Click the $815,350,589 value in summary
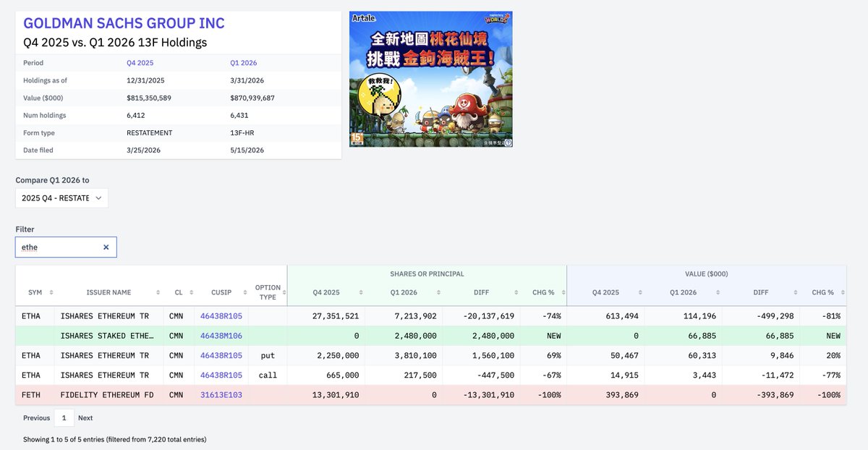The height and width of the screenshot is (450, 868). tap(149, 98)
